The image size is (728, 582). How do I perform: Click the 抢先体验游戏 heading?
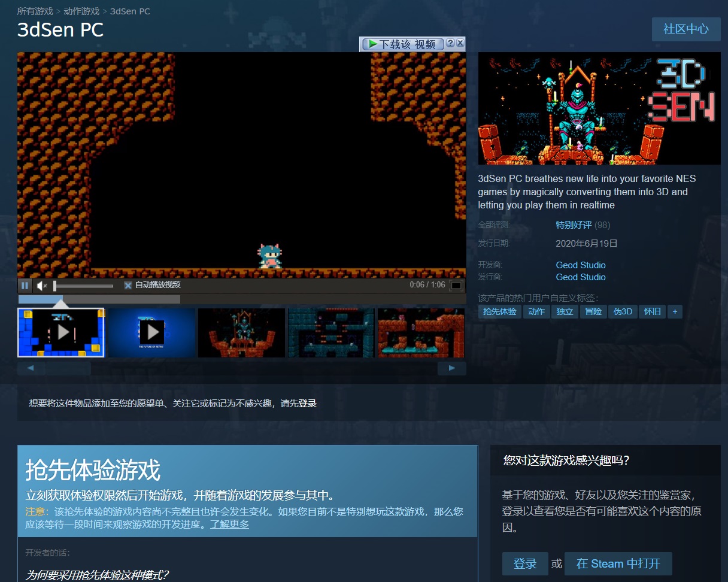click(x=93, y=471)
